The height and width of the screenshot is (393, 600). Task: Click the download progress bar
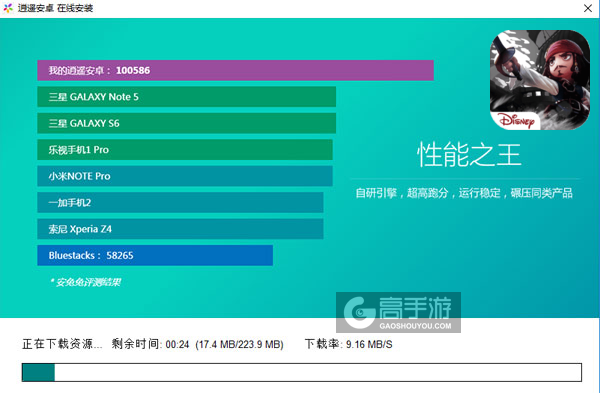[x=302, y=372]
